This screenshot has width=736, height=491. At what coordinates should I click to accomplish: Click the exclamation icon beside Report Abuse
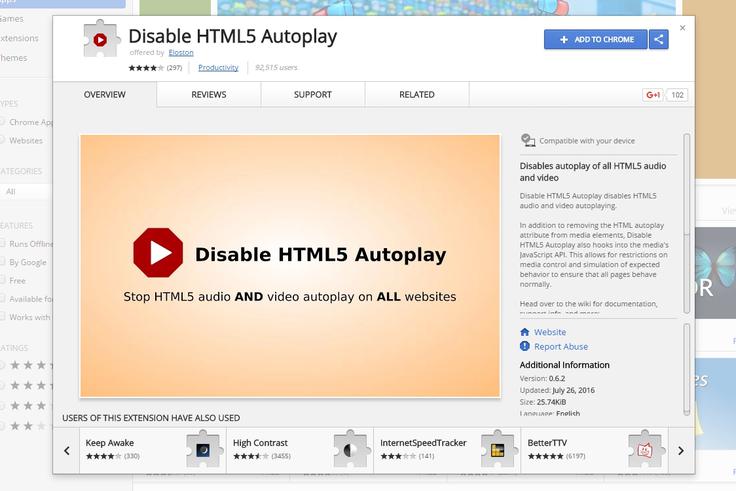click(x=525, y=346)
